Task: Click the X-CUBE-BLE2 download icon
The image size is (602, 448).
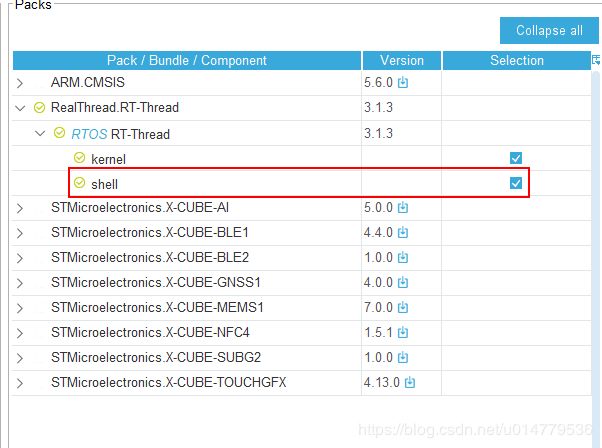Action: point(403,258)
